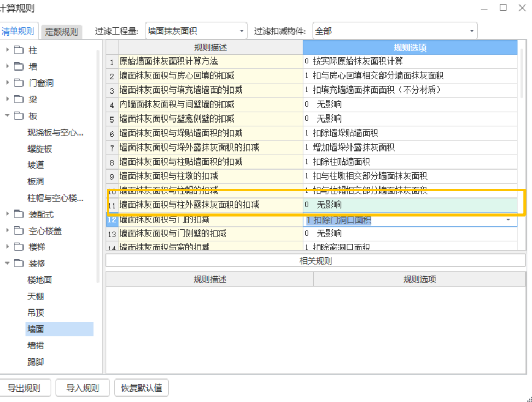Viewport: 532px width, 402px height.
Task: Select 板洞 tree item
Action: [36, 181]
